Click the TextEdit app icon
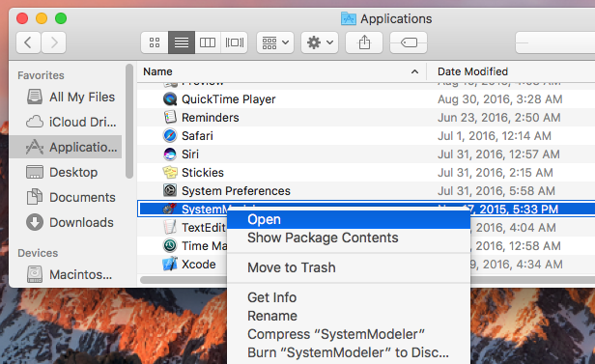 tap(170, 227)
